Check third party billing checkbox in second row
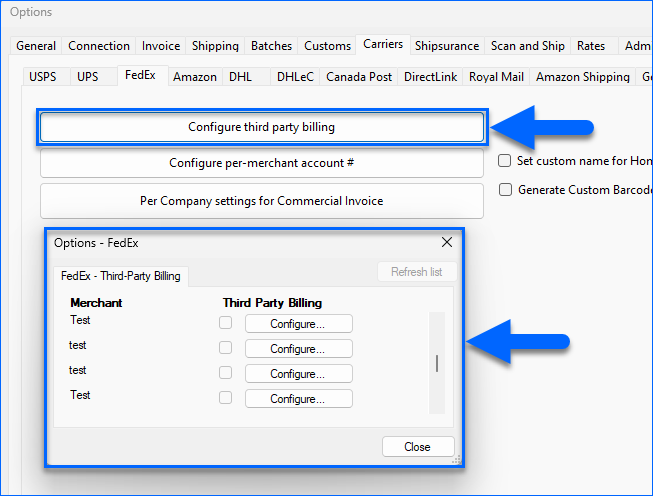This screenshot has height=496, width=653. [x=225, y=348]
